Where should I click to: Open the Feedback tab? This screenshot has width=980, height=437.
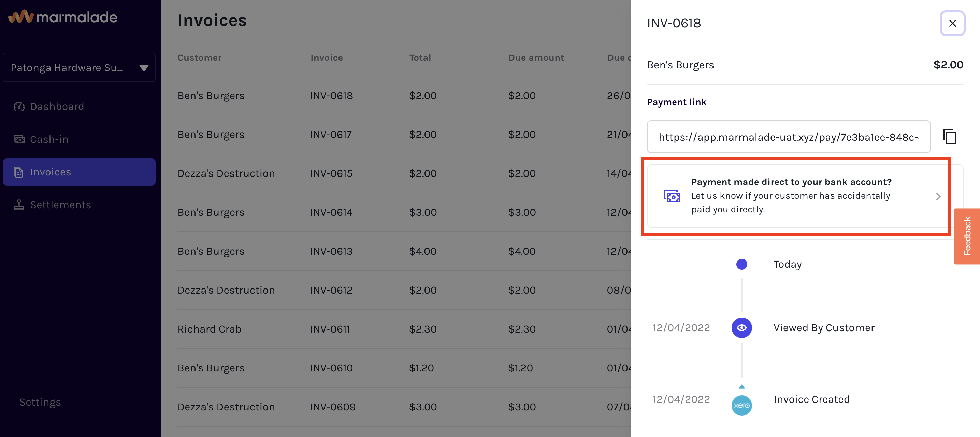pyautogui.click(x=966, y=236)
